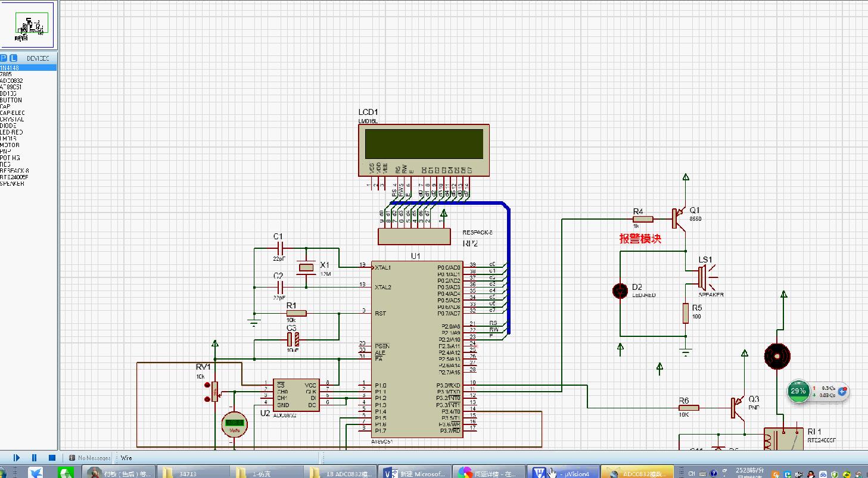
Task: Select electrolytic capacitor C3
Action: tap(293, 340)
